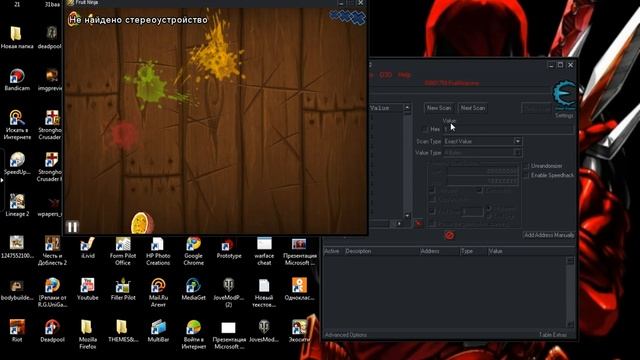Click New Scan in Cheat Engine
Viewport: 640px width, 360px height.
tap(439, 108)
